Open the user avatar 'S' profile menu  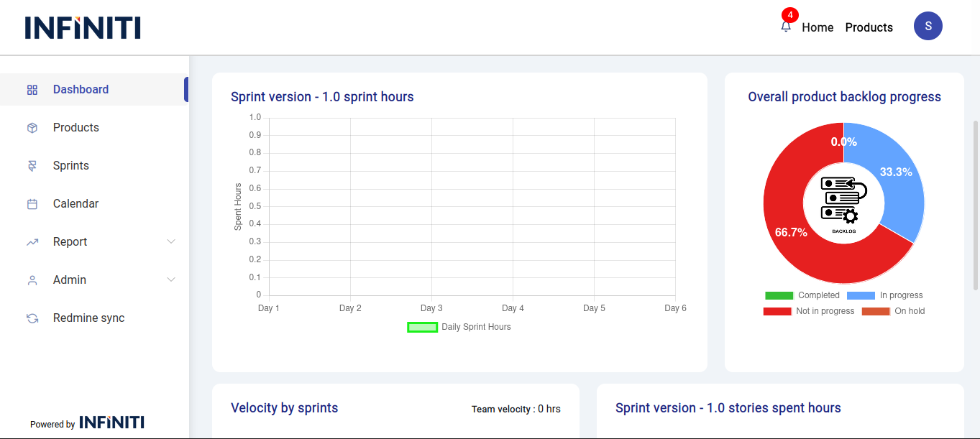tap(928, 26)
